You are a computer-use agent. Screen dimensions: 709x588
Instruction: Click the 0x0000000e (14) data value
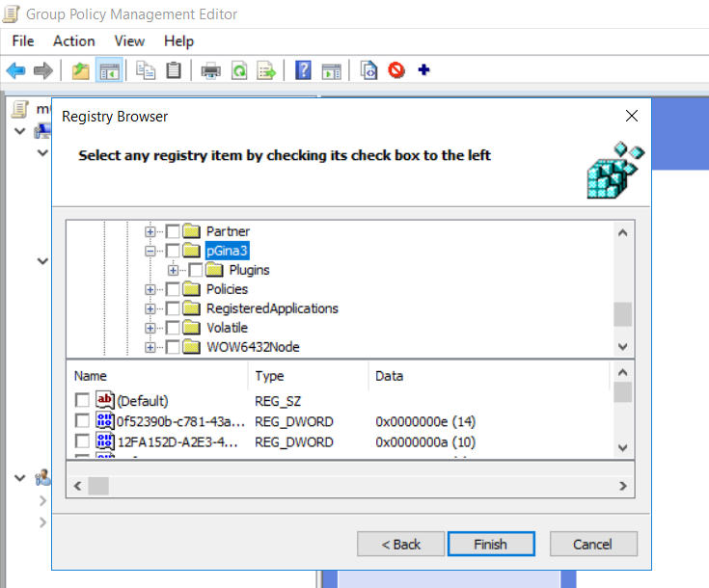click(x=425, y=421)
